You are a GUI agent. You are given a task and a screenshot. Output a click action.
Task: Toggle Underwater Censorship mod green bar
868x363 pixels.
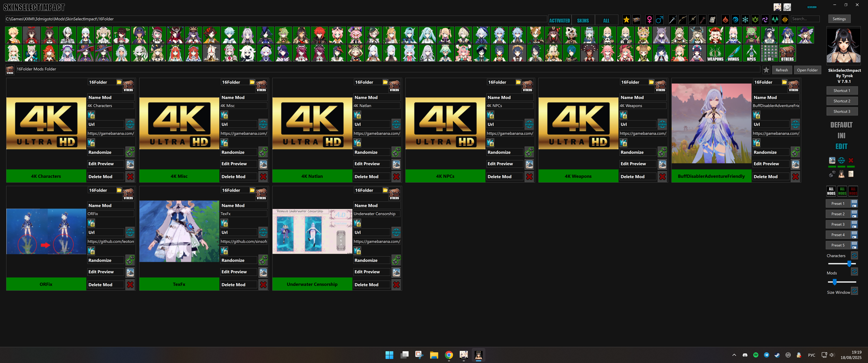pos(312,284)
